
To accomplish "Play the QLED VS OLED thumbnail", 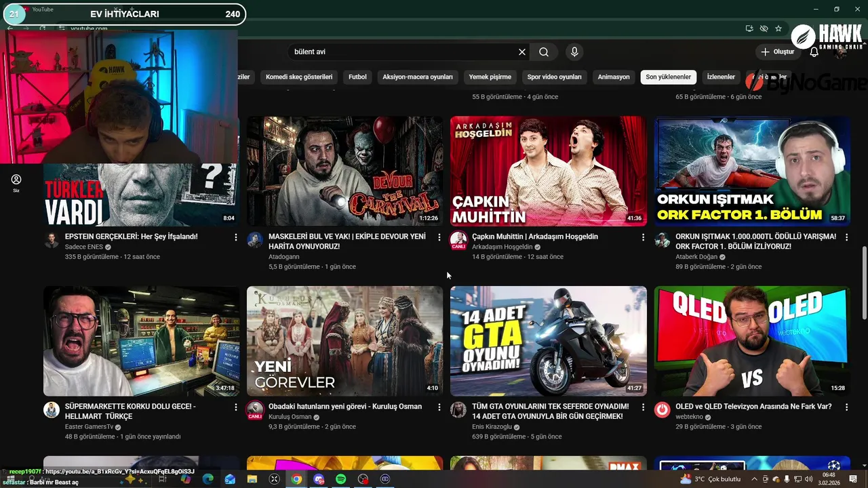I will coord(752,341).
